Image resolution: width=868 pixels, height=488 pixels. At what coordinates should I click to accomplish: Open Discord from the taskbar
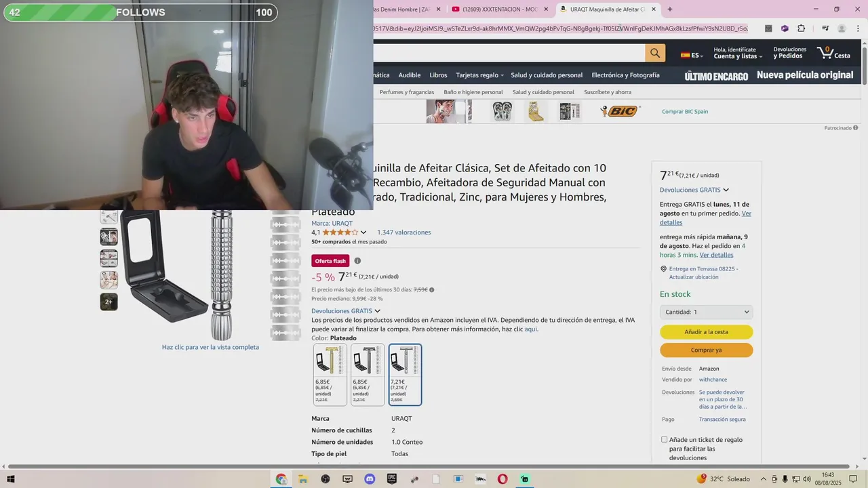click(370, 479)
